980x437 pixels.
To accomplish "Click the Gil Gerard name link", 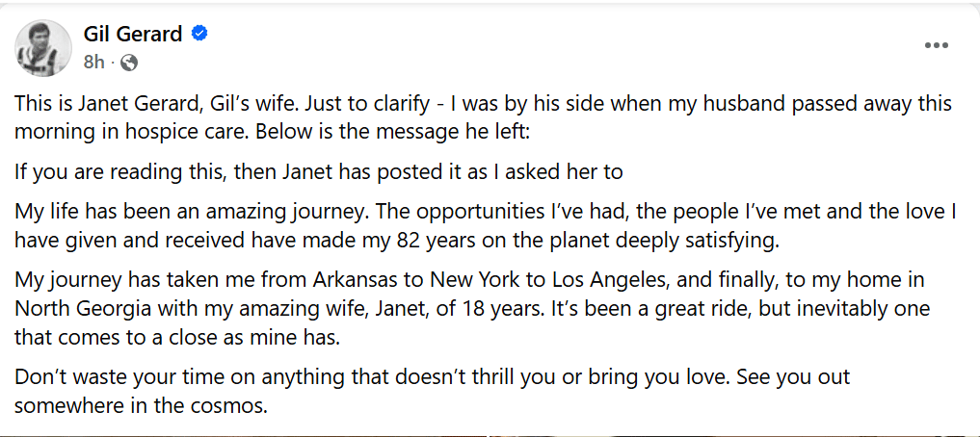I will click(x=133, y=35).
